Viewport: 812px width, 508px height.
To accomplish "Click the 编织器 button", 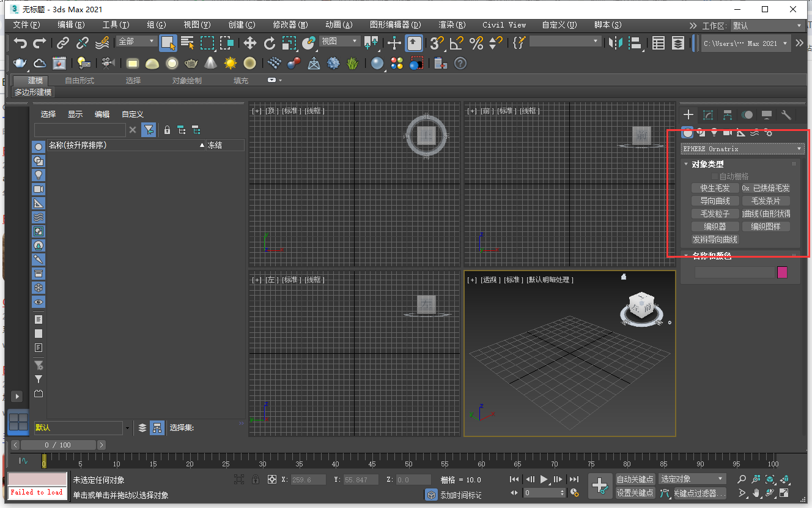I will coord(715,226).
